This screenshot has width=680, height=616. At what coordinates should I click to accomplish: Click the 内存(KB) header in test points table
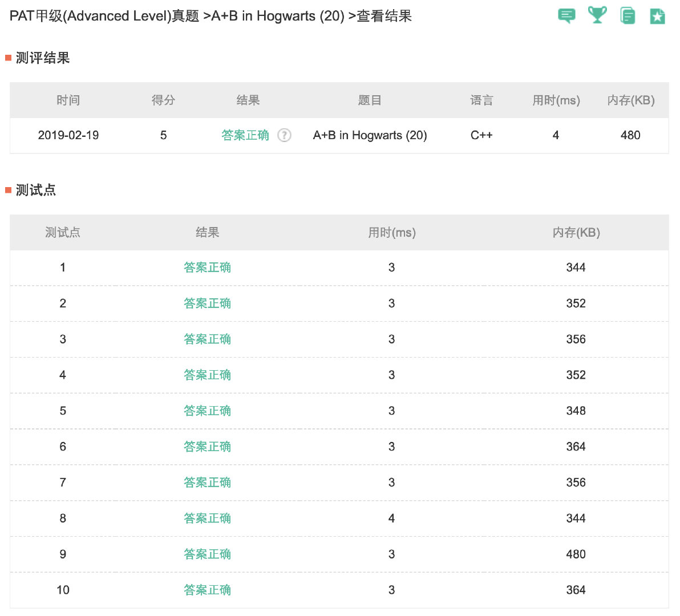[576, 232]
